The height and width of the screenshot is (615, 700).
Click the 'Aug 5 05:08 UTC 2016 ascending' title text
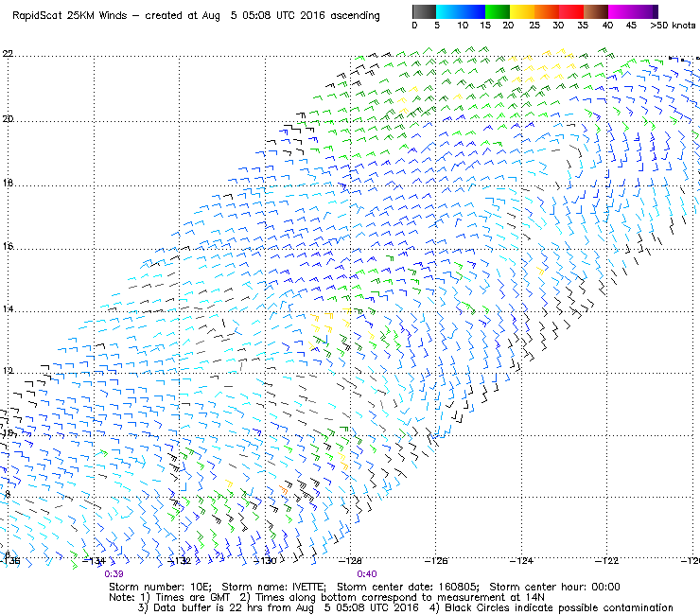290,16
